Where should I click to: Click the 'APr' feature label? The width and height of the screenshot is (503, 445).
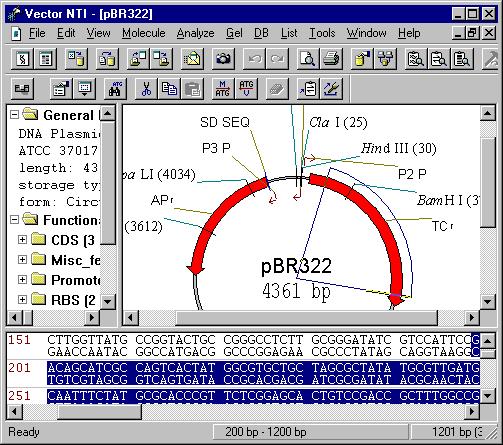[x=162, y=200]
